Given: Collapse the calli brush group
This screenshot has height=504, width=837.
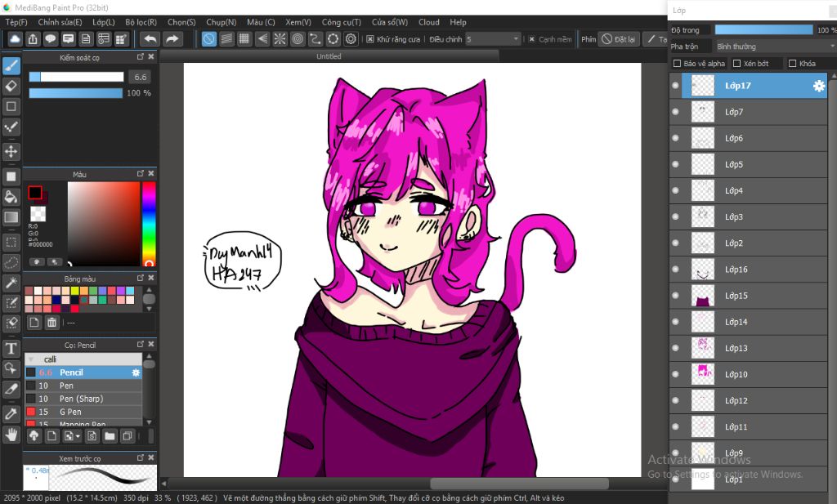Looking at the screenshot, I should pyautogui.click(x=31, y=359).
